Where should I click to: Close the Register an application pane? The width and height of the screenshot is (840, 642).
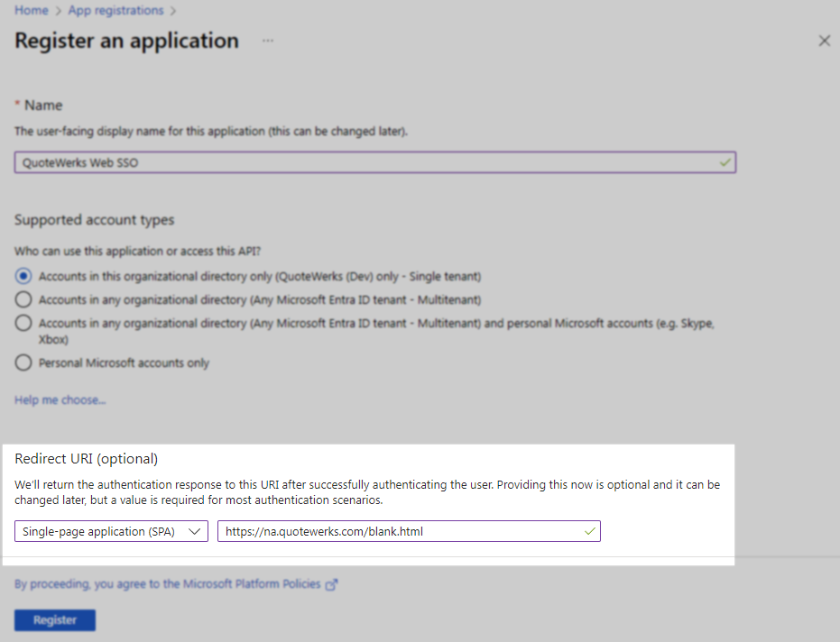click(824, 41)
